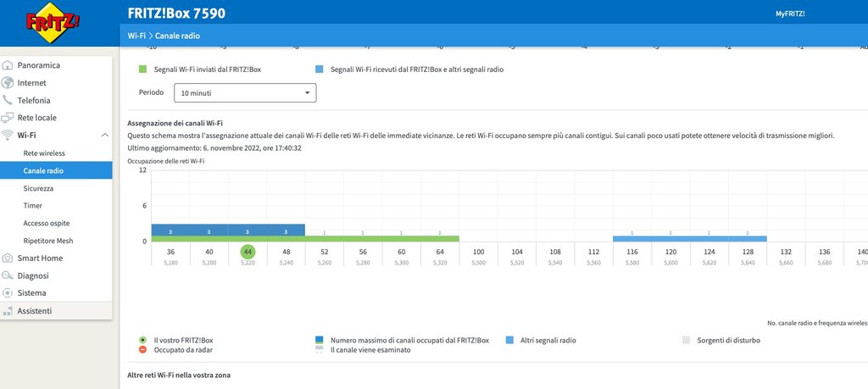Open the Periodo dropdown showing 10 minuti
The height and width of the screenshot is (389, 868).
[x=244, y=93]
